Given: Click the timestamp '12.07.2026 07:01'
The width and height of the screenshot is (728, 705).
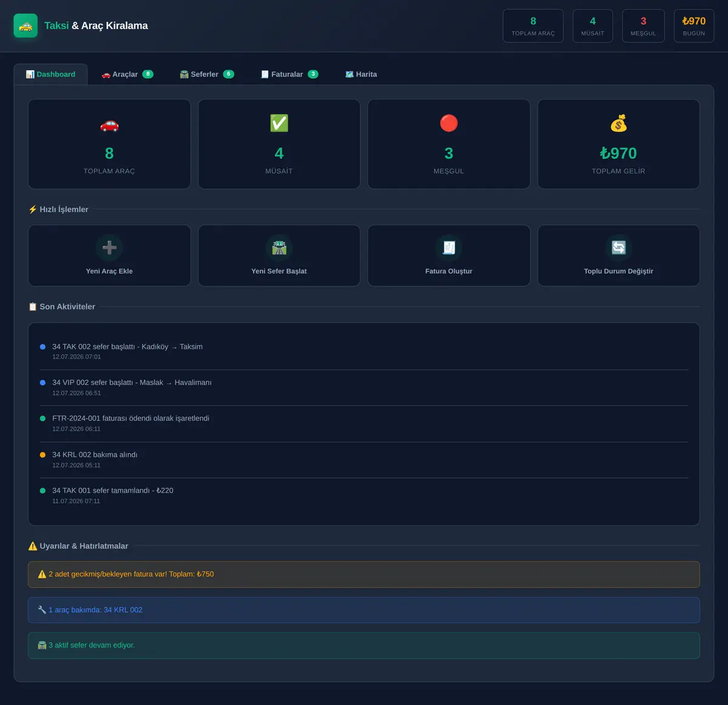Looking at the screenshot, I should coord(76,357).
